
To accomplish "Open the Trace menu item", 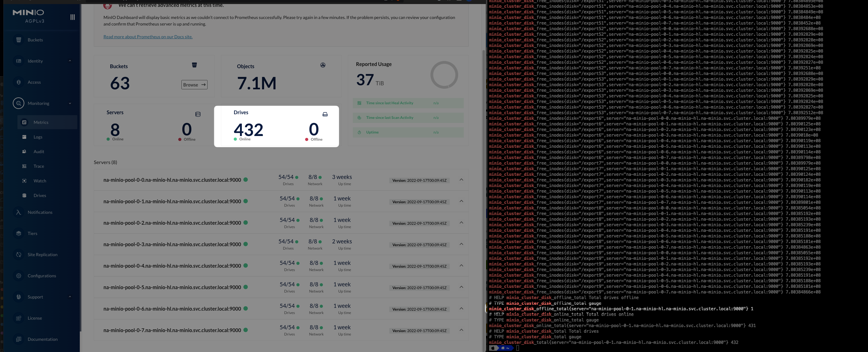I will click(38, 166).
